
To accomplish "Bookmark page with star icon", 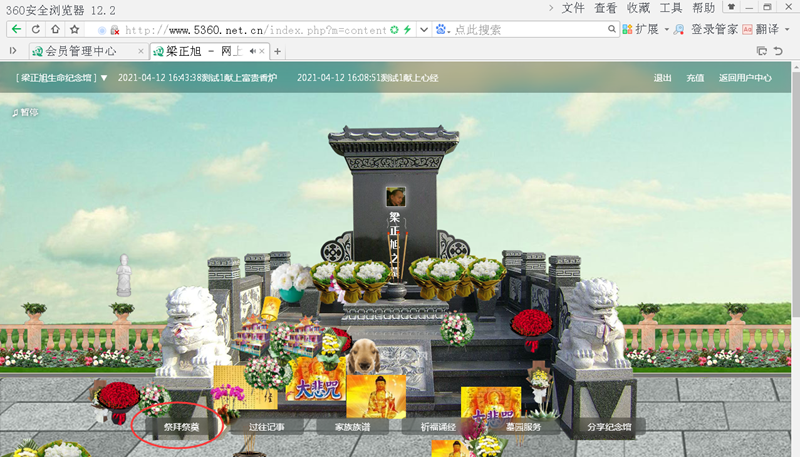I will tap(75, 29).
